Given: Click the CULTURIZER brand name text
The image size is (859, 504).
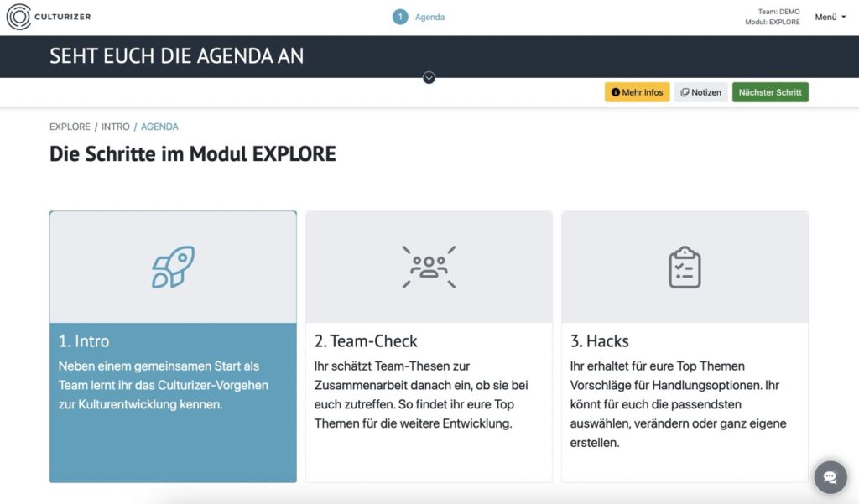Looking at the screenshot, I should click(x=62, y=17).
